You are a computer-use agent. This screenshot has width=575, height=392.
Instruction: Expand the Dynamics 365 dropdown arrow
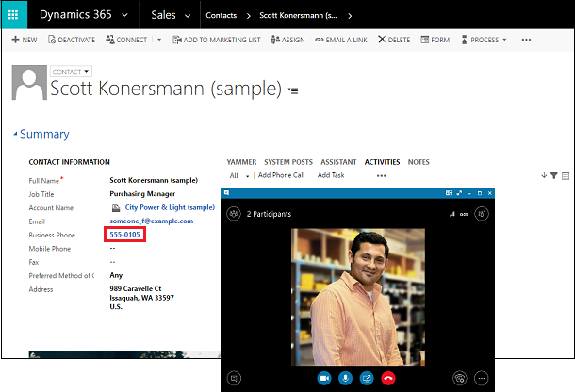(x=124, y=15)
